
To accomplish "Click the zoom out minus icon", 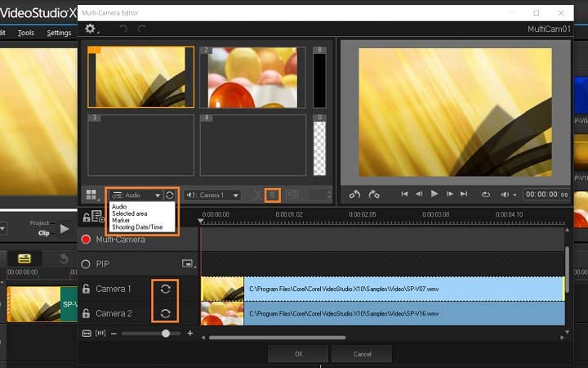I will pos(114,333).
